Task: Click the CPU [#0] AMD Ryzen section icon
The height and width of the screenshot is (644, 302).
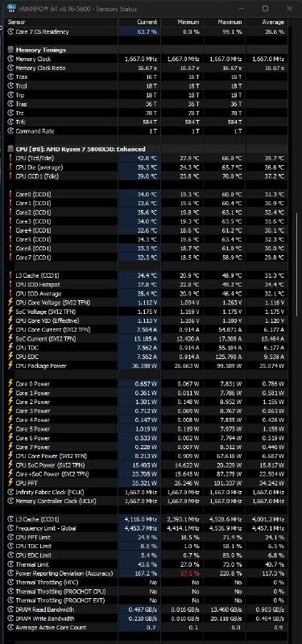Action: tap(10, 149)
